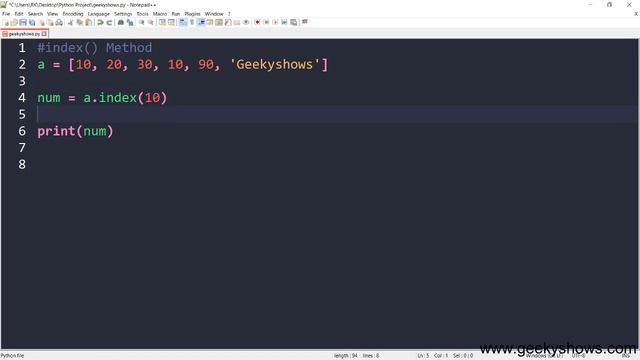Click the 'Geekyshows' string in line 2
Viewport: 640px width, 360px height.
274,64
